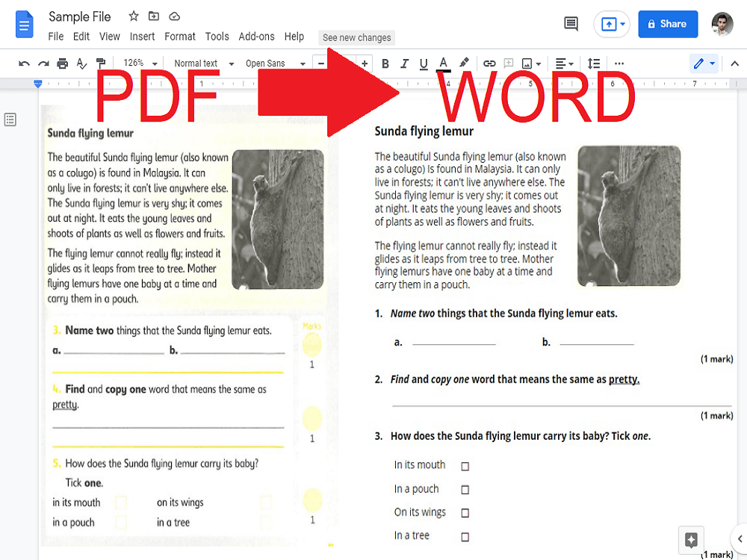Click the underlined word 'pretty.' in question 2

coord(624,379)
